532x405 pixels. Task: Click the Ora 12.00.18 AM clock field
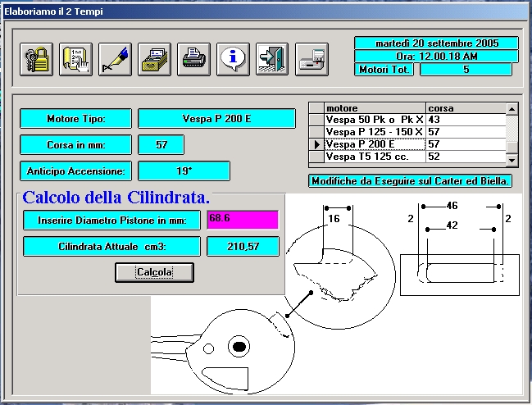(x=437, y=56)
